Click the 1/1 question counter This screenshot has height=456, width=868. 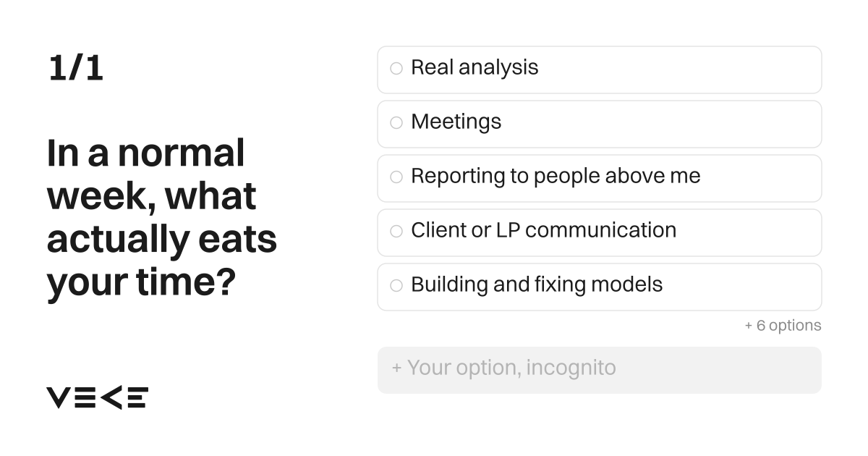tap(76, 69)
